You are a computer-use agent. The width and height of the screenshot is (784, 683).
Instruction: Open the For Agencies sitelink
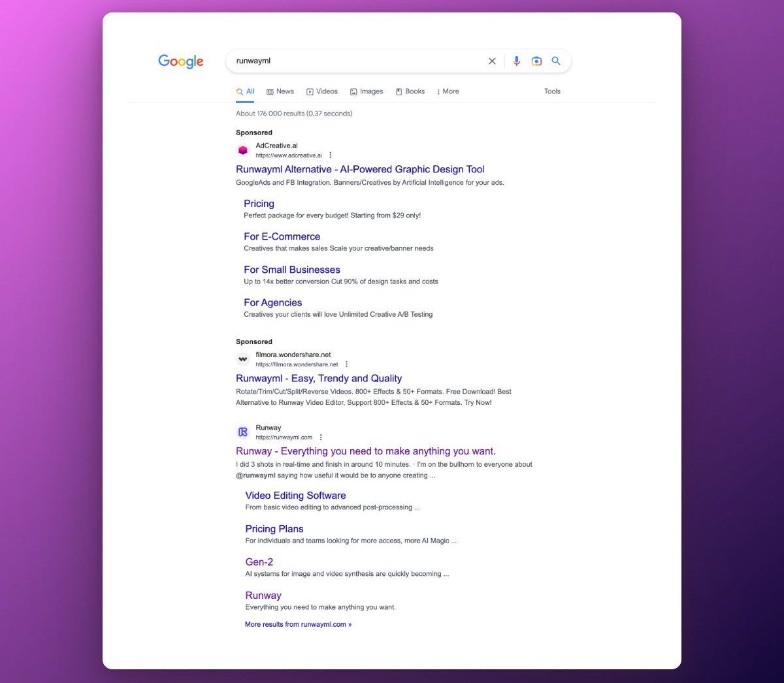click(272, 302)
